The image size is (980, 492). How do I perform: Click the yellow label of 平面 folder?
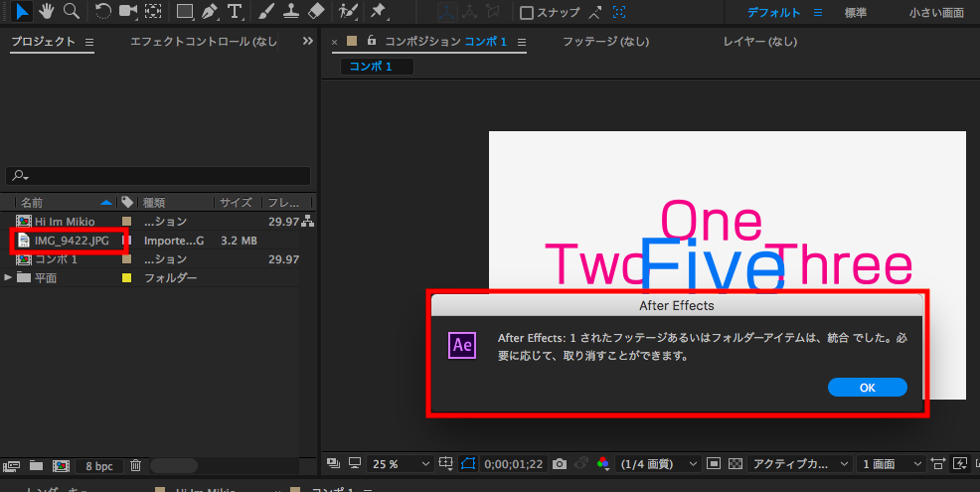(127, 277)
